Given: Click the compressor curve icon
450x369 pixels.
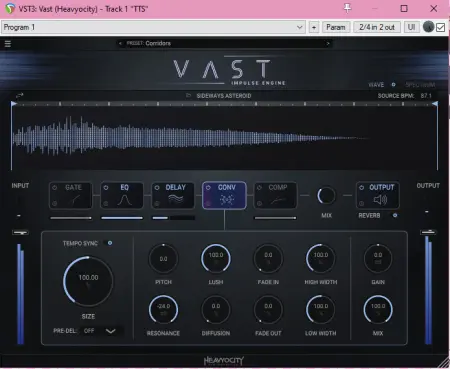Looking at the screenshot, I should [278, 200].
